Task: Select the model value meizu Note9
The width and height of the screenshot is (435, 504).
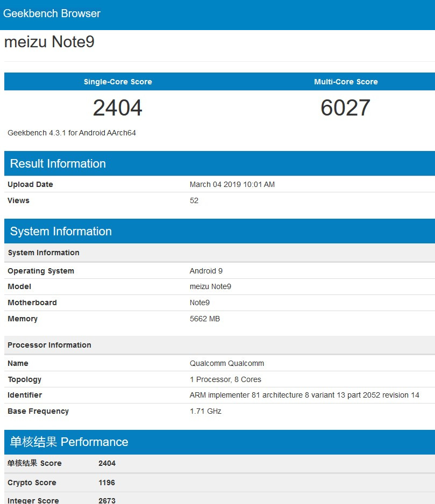Action: 210,286
